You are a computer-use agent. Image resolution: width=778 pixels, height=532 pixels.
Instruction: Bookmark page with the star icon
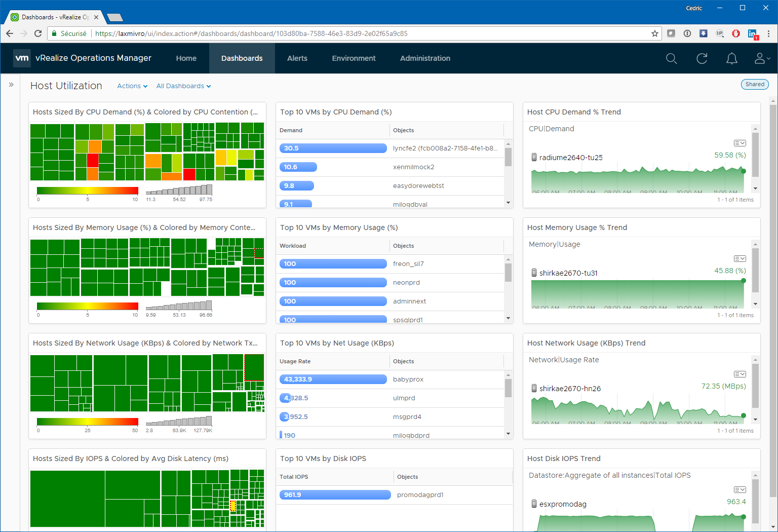[x=654, y=33]
